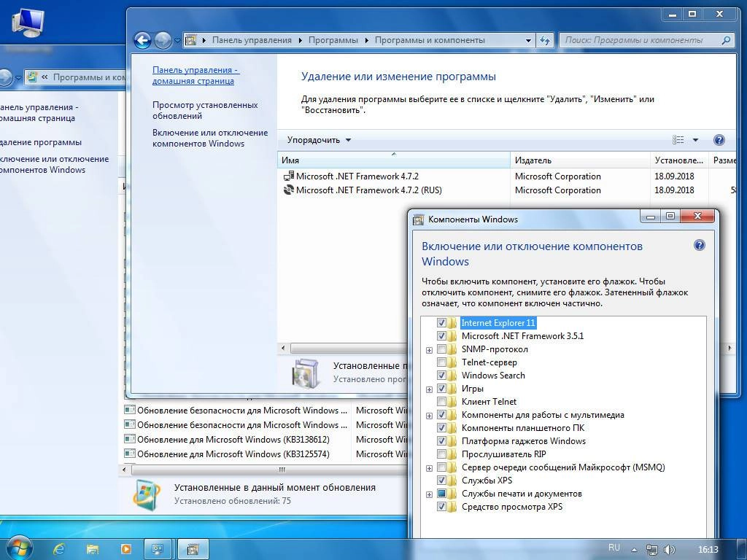The width and height of the screenshot is (747, 560).
Task: Show hidden system tray icons
Action: [634, 550]
